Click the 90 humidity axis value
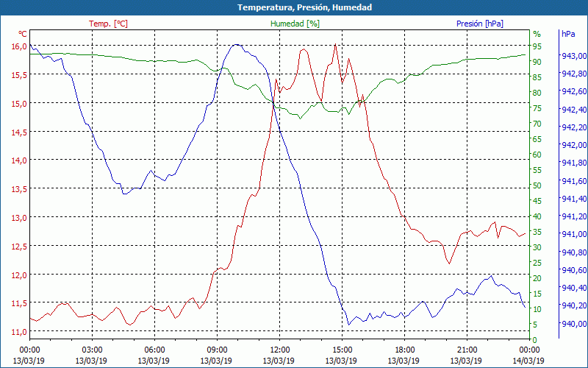This screenshot has height=368, width=588. [x=537, y=62]
